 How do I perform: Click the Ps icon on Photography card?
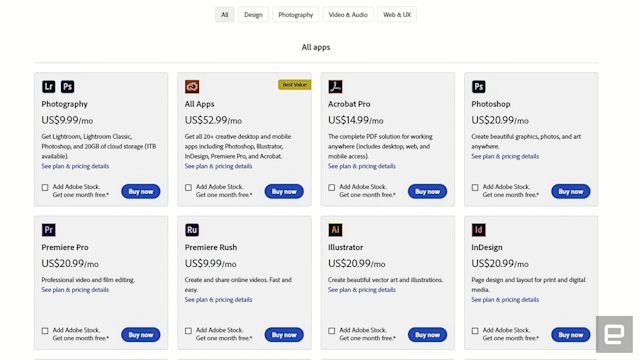click(67, 87)
